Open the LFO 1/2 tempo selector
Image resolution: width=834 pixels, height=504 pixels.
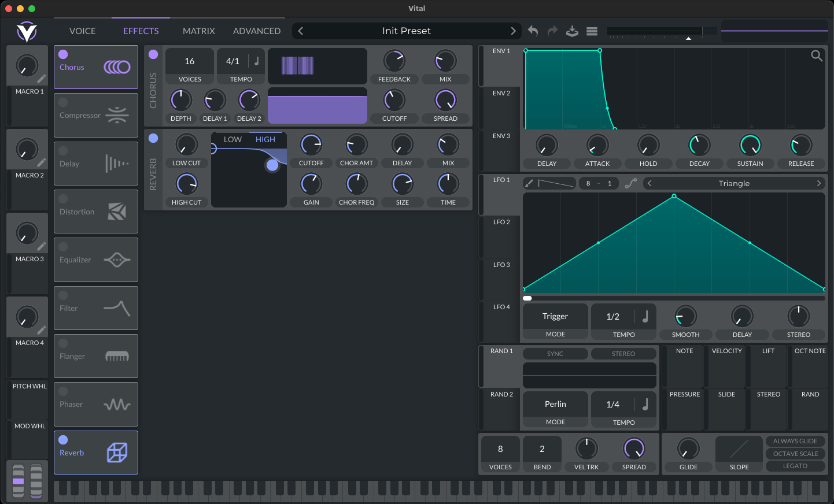613,316
